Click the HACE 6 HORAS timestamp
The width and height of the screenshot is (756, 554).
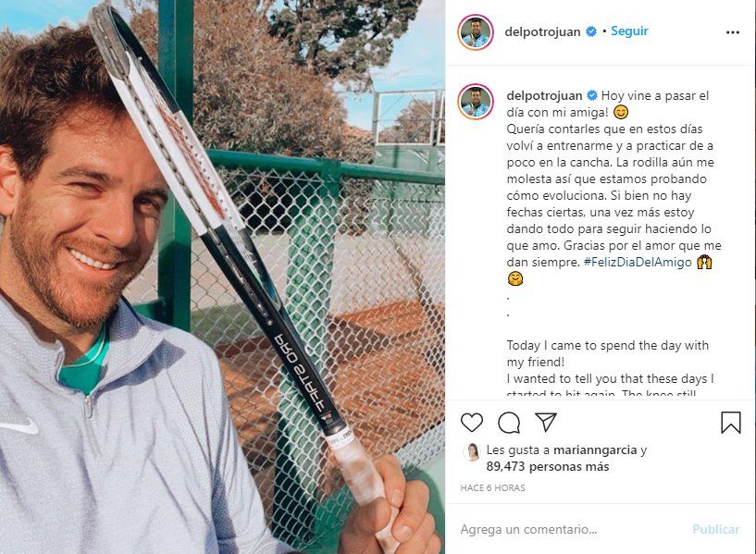(x=493, y=488)
